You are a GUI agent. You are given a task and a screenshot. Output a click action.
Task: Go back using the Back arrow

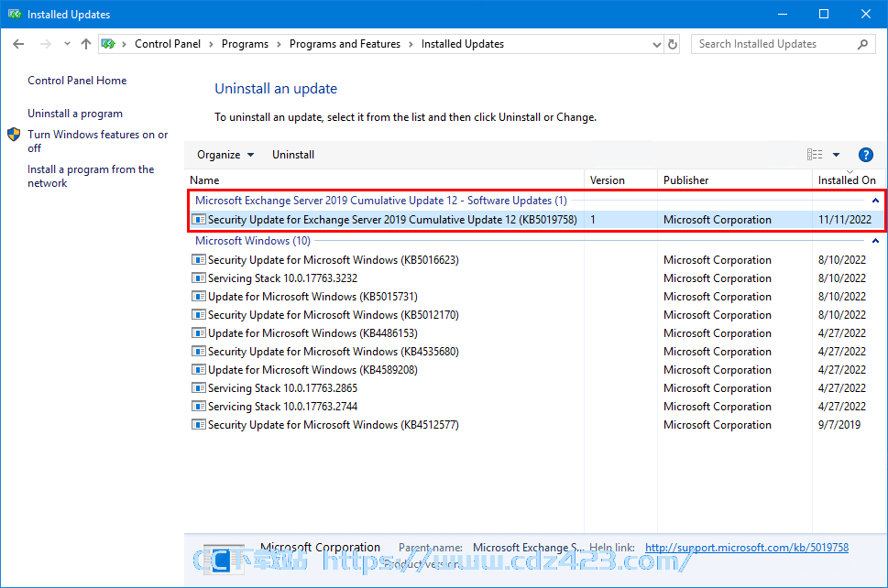point(18,44)
